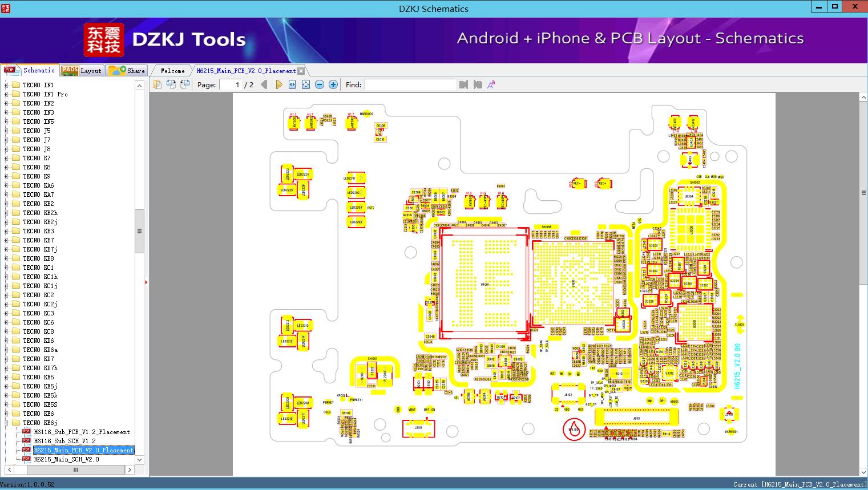Switch to the Layout tab
868x490 pixels.
click(82, 71)
